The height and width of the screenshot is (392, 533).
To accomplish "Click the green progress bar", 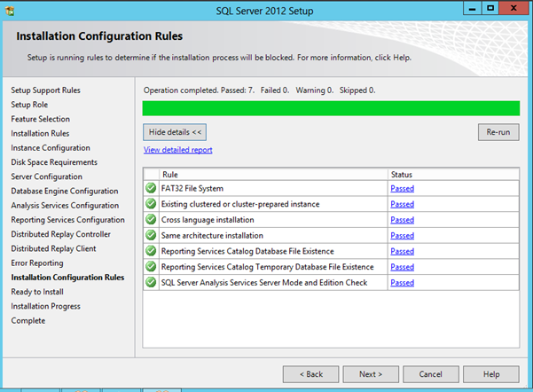I will (x=331, y=108).
